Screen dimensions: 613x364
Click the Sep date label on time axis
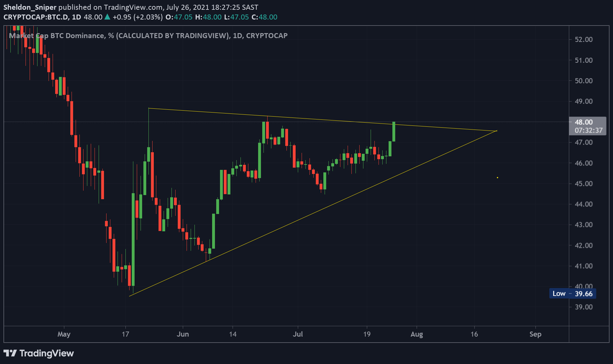click(x=535, y=334)
